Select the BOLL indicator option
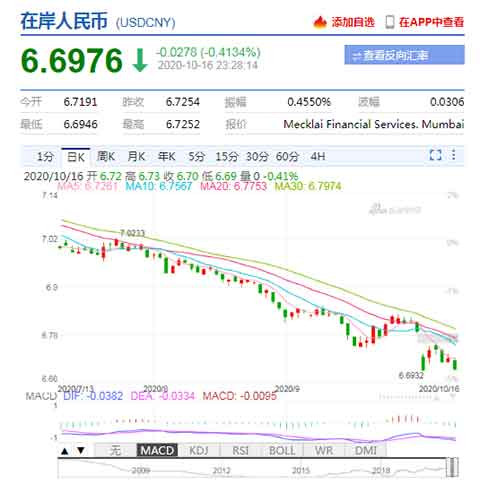Viewport: 480px width, 484px height. point(282,451)
